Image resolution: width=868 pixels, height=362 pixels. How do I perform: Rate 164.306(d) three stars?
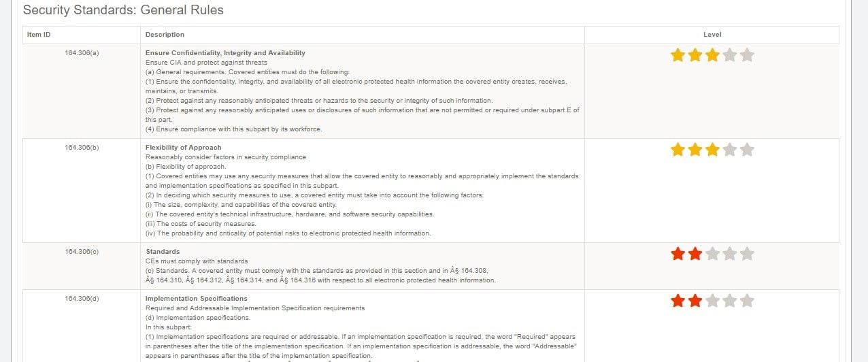[x=712, y=301]
